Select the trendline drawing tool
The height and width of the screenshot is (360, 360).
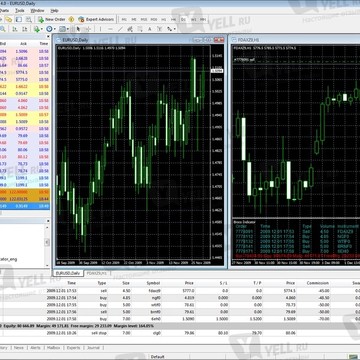click(x=120, y=29)
